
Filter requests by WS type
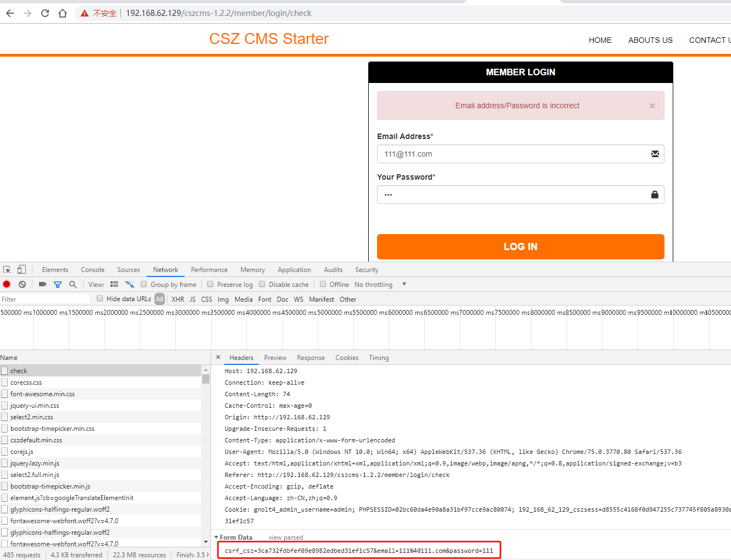(298, 300)
